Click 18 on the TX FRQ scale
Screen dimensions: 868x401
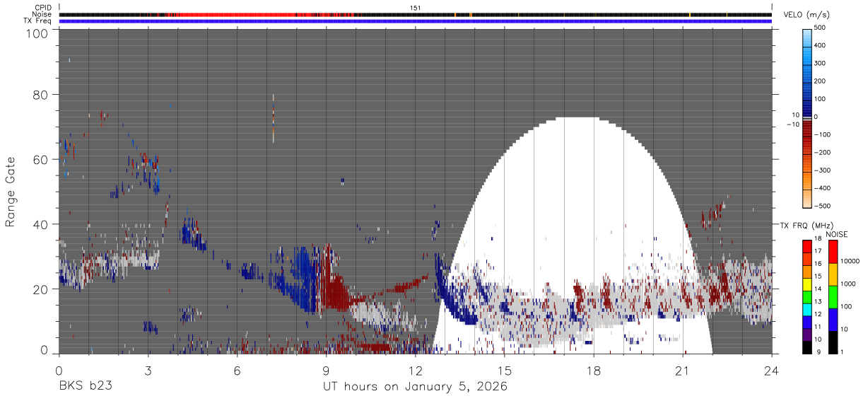click(819, 238)
